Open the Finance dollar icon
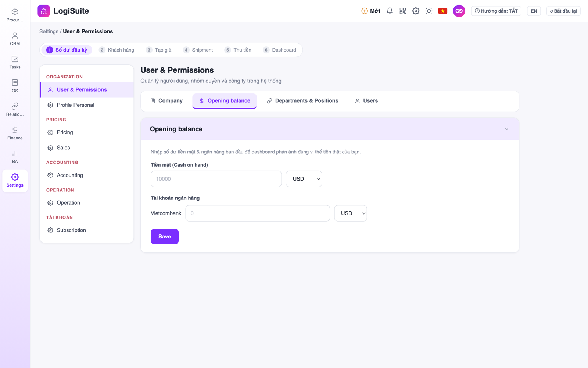588x368 pixels. pyautogui.click(x=15, y=133)
